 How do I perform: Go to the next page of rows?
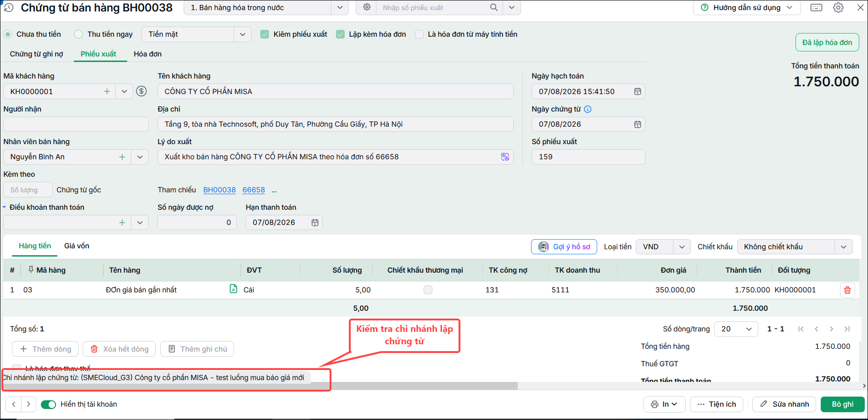click(831, 329)
